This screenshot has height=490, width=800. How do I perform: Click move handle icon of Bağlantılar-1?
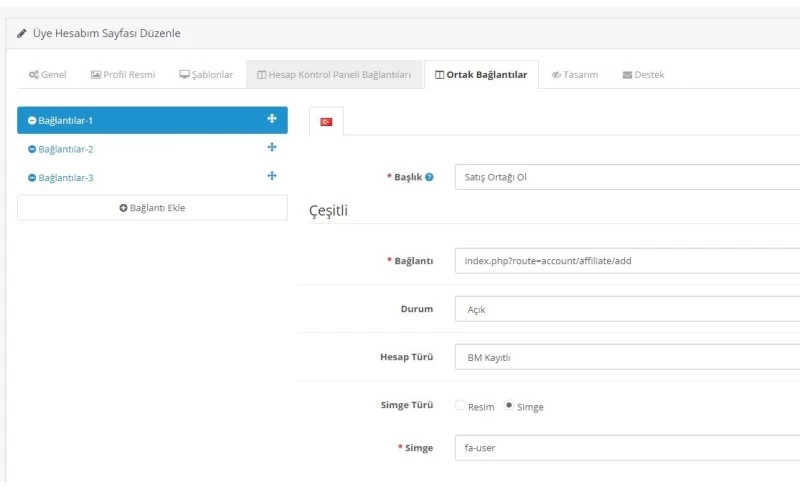click(272, 118)
